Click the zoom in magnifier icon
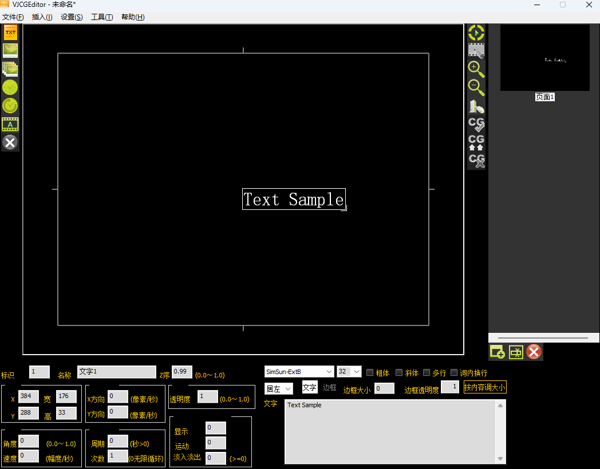Viewport: 600px width, 469px height. coord(476,69)
